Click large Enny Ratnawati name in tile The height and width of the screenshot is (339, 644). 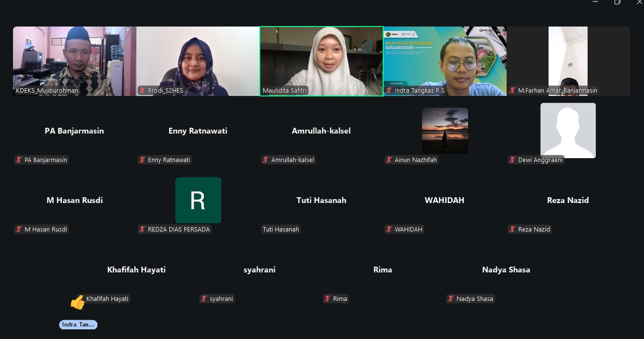click(x=198, y=131)
